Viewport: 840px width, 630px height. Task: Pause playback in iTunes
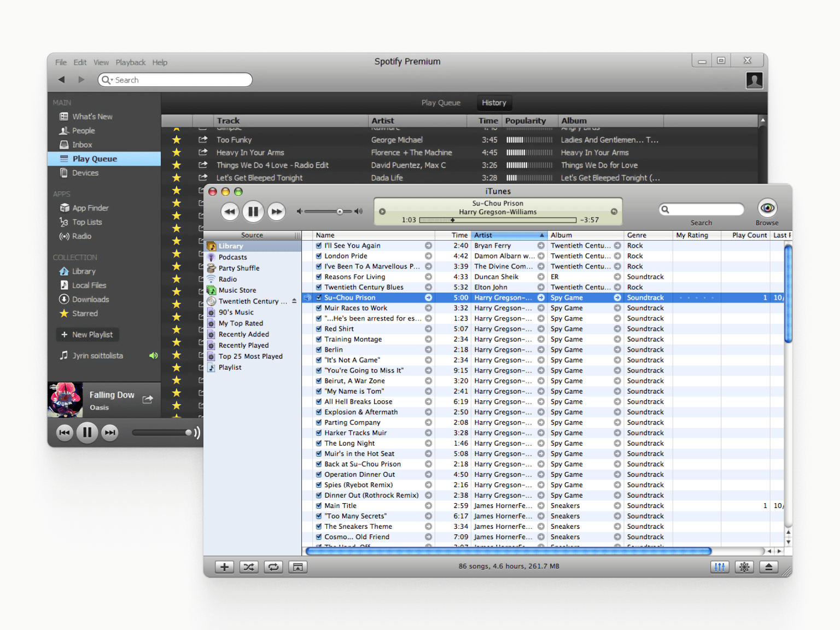pos(253,212)
